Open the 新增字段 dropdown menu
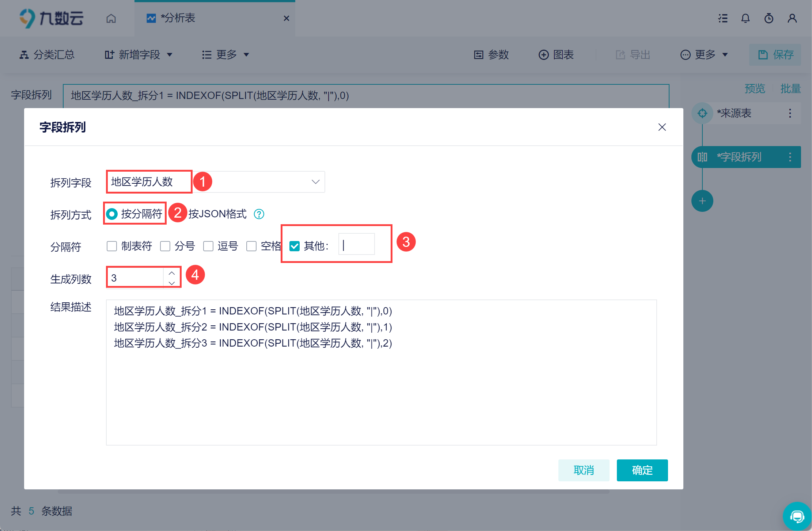 click(139, 55)
